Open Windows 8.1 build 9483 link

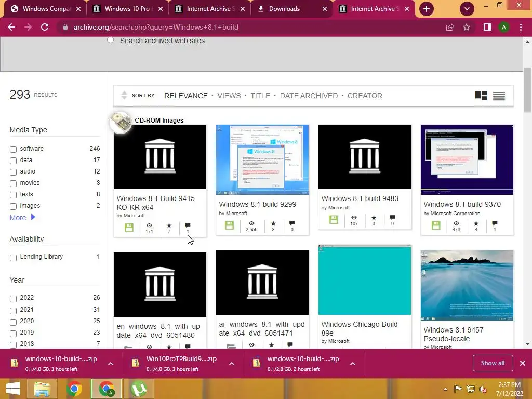[x=360, y=198]
